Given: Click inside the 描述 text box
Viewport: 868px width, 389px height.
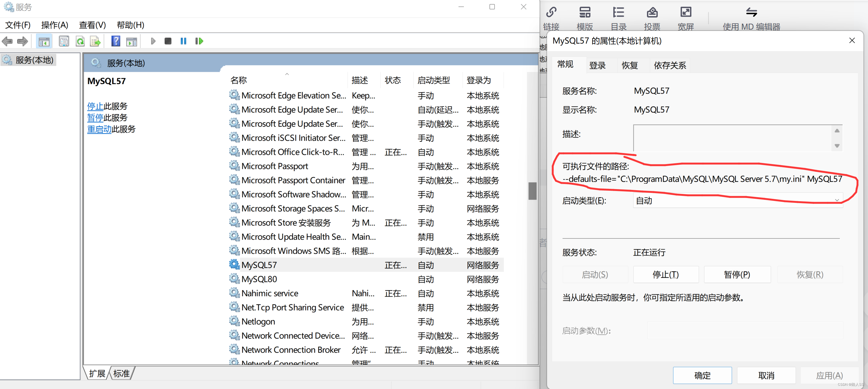Looking at the screenshot, I should pos(733,138).
